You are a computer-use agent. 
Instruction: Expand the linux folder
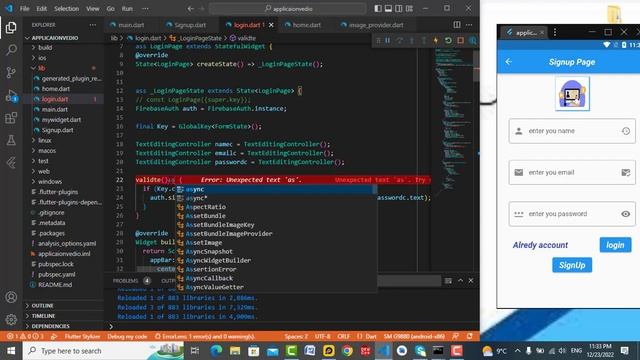[x=45, y=140]
